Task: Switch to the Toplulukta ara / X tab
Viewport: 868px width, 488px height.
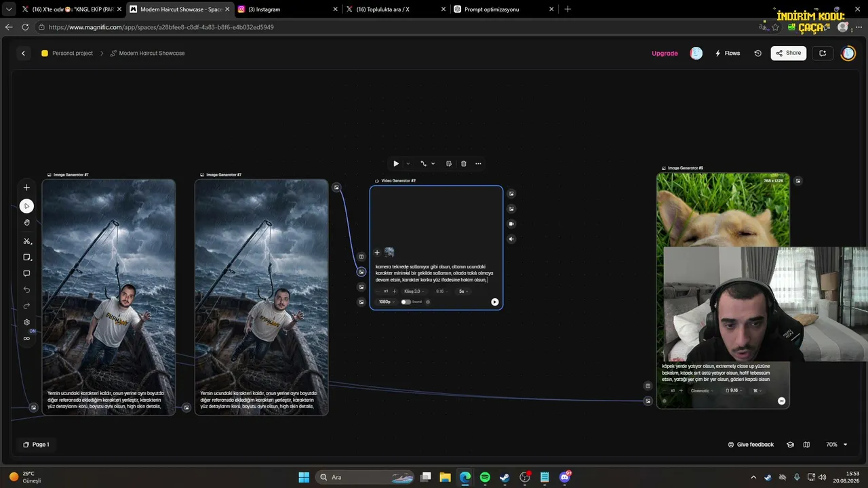Action: pyautogui.click(x=395, y=9)
